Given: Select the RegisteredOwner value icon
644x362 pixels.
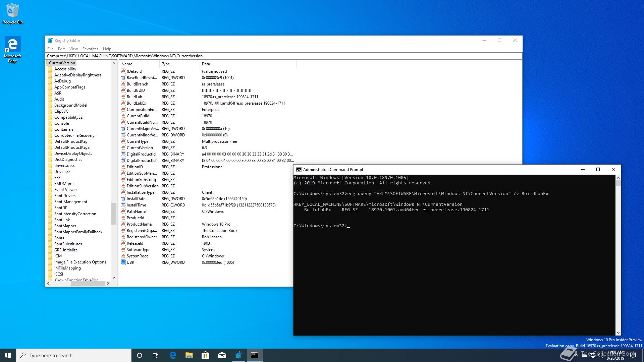Looking at the screenshot, I should [123, 237].
